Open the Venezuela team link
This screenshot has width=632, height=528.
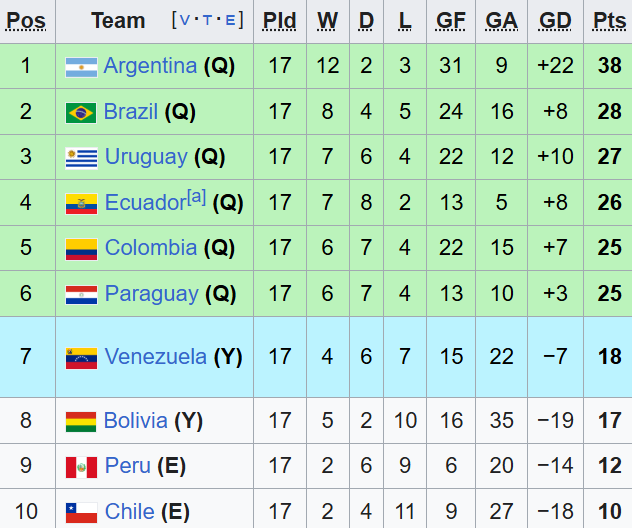click(155, 356)
